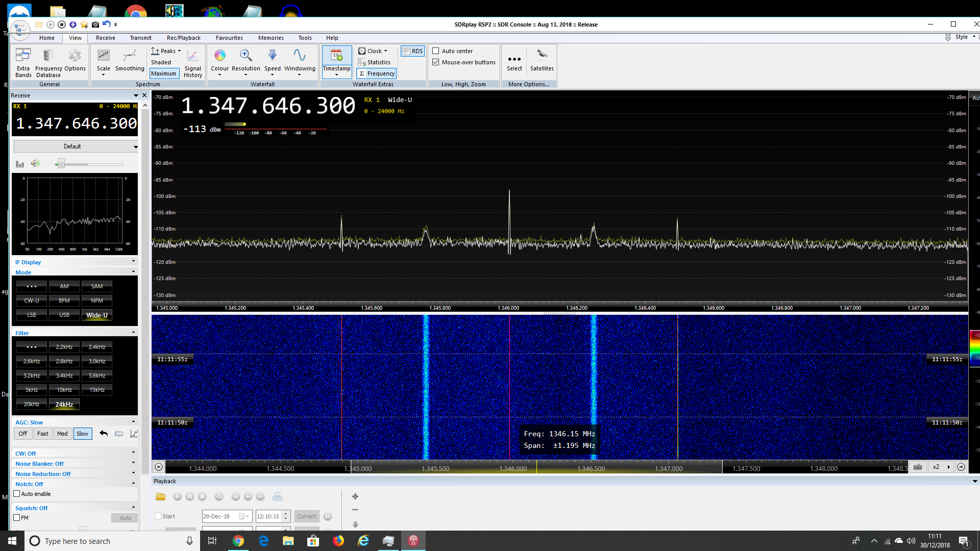This screenshot has width=980, height=551.
Task: Toggle Statistics display
Action: click(374, 62)
